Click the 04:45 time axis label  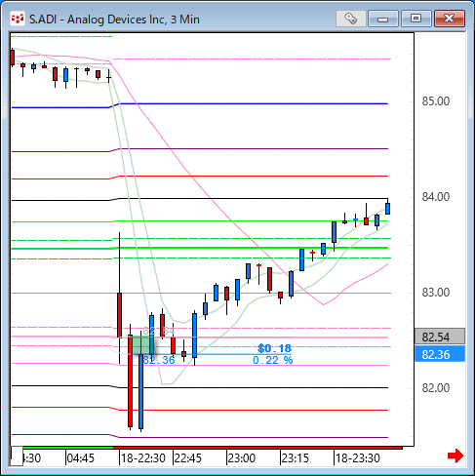[80, 458]
